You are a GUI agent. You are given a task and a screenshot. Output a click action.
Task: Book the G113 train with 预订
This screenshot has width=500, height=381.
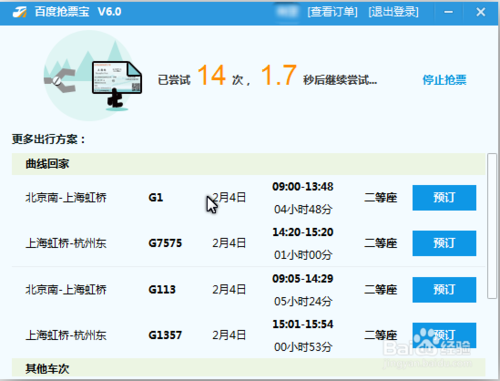(x=444, y=290)
